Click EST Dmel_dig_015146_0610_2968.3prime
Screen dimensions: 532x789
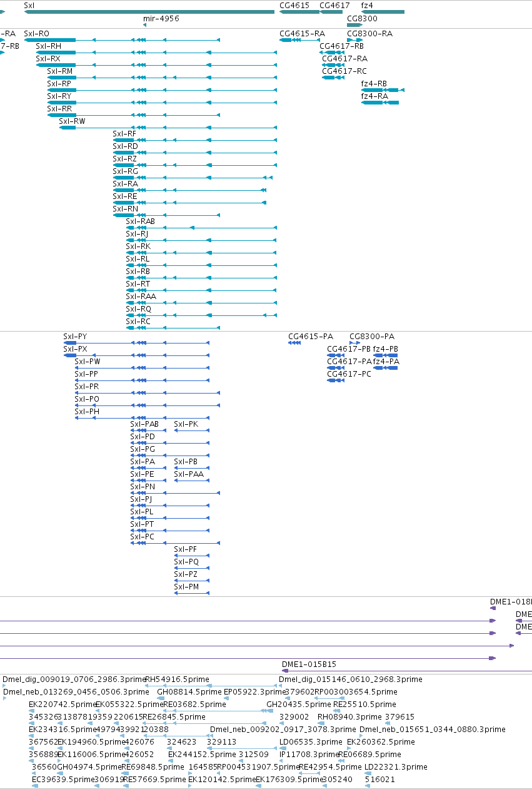click(x=351, y=680)
